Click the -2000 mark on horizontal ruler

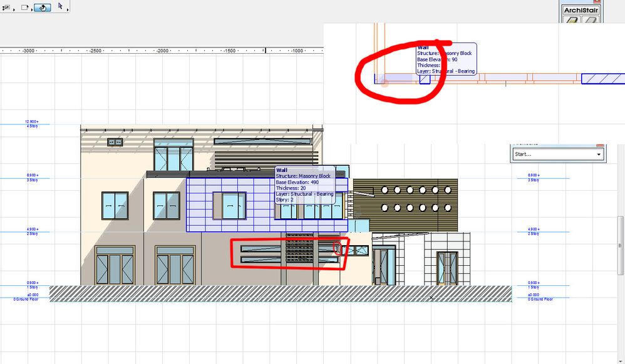[x=162, y=51]
